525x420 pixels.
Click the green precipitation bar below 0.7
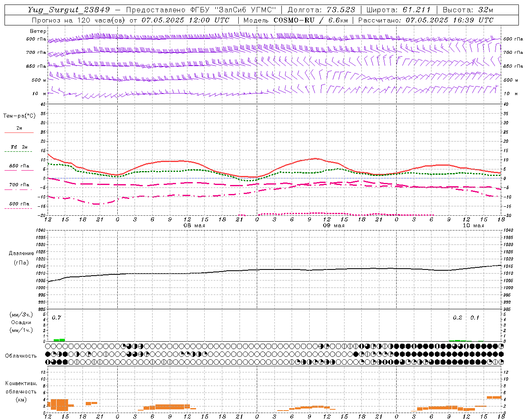point(59,340)
